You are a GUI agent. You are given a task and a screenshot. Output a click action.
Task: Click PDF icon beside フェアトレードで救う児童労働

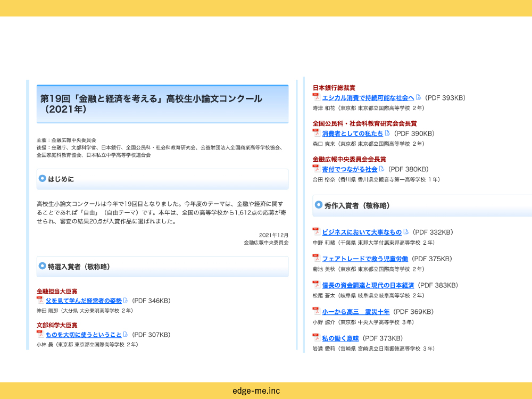click(316, 259)
